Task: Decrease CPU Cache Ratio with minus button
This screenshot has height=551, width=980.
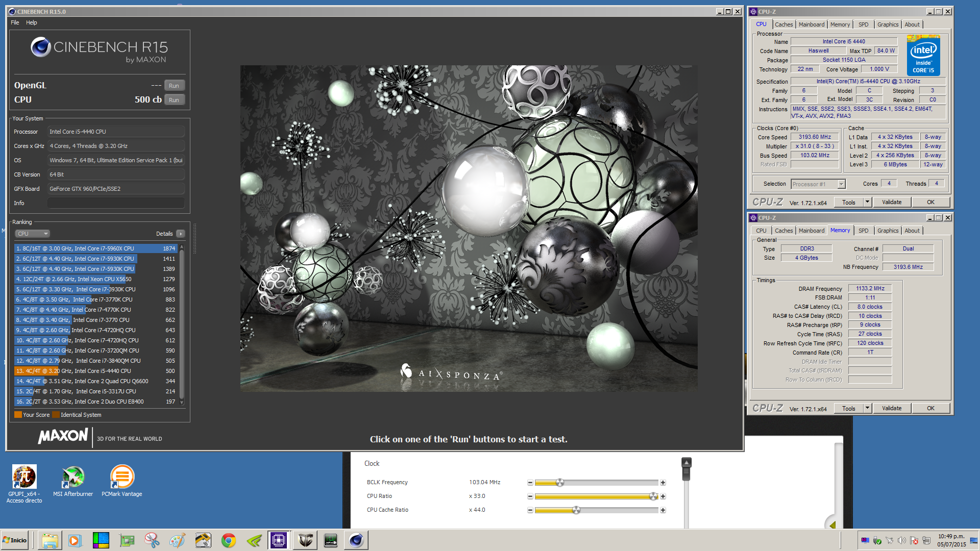Action: point(530,510)
